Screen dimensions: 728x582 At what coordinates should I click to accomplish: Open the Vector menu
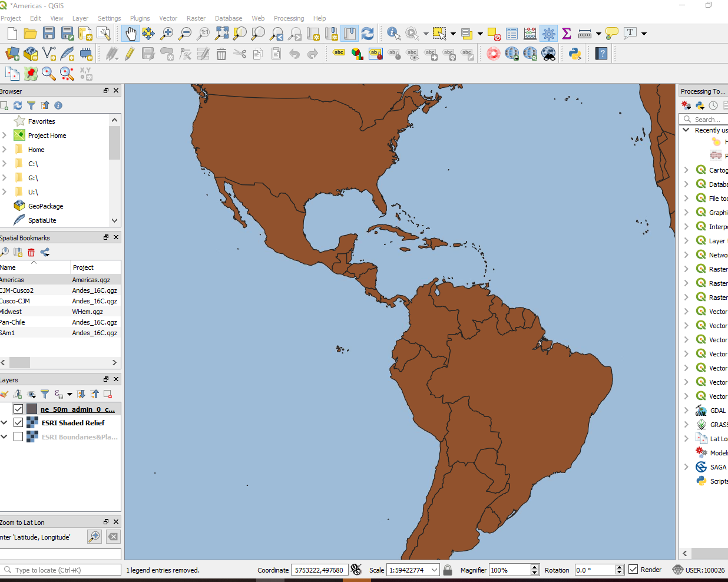[168, 18]
